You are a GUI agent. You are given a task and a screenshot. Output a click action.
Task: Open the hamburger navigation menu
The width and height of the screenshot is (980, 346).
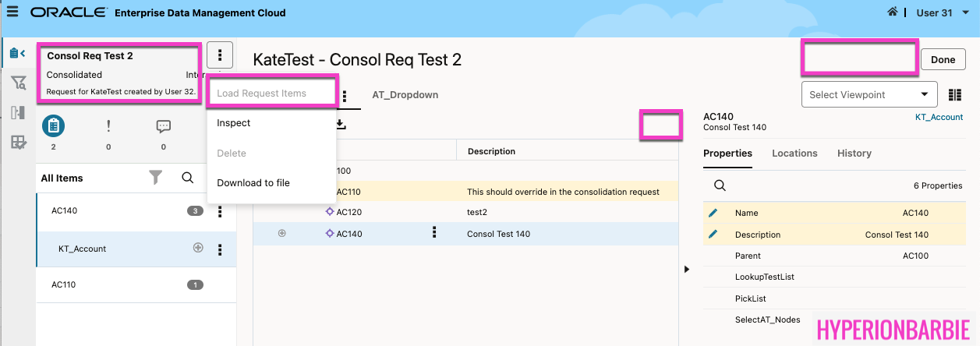coord(12,12)
